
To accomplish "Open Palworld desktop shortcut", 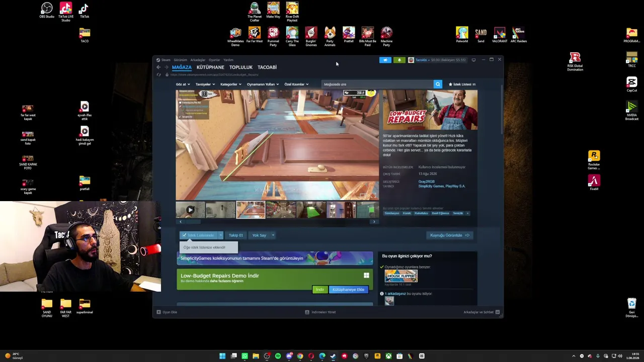I will [x=462, y=35].
